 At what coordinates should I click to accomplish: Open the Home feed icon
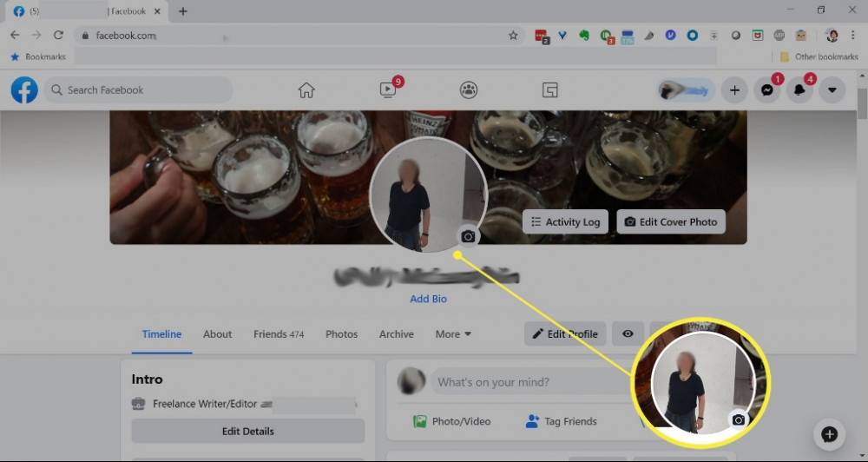(x=306, y=89)
